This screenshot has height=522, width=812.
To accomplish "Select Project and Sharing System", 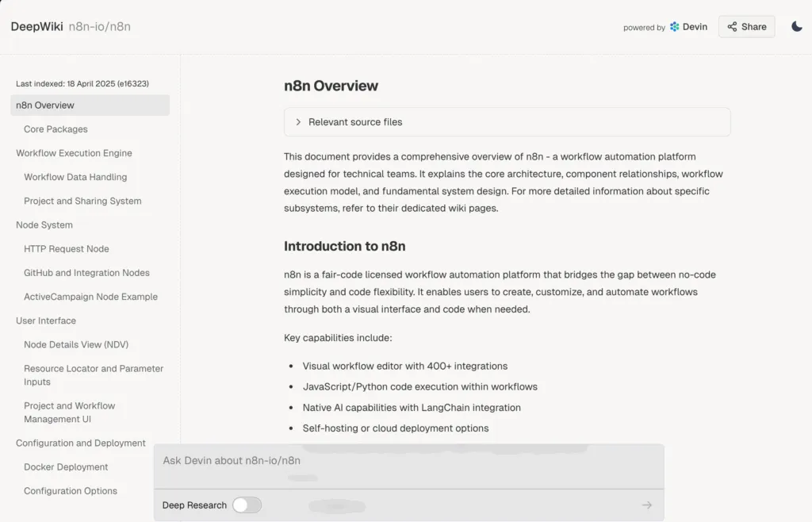I will click(82, 201).
